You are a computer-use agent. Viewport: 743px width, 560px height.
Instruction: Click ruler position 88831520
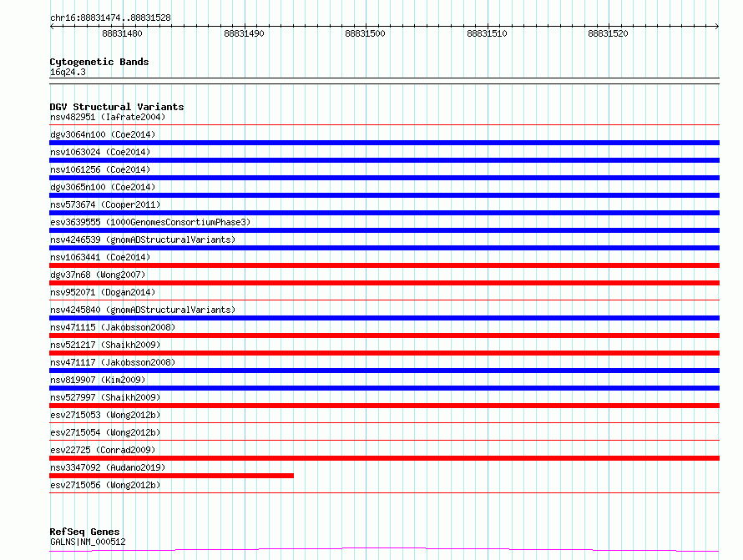point(608,33)
